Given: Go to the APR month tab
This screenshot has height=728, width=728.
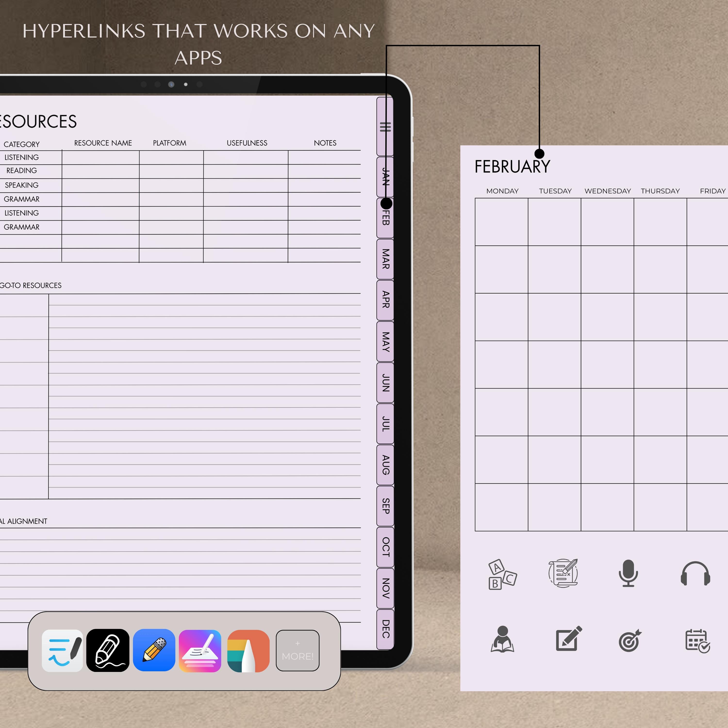Looking at the screenshot, I should point(385,300).
